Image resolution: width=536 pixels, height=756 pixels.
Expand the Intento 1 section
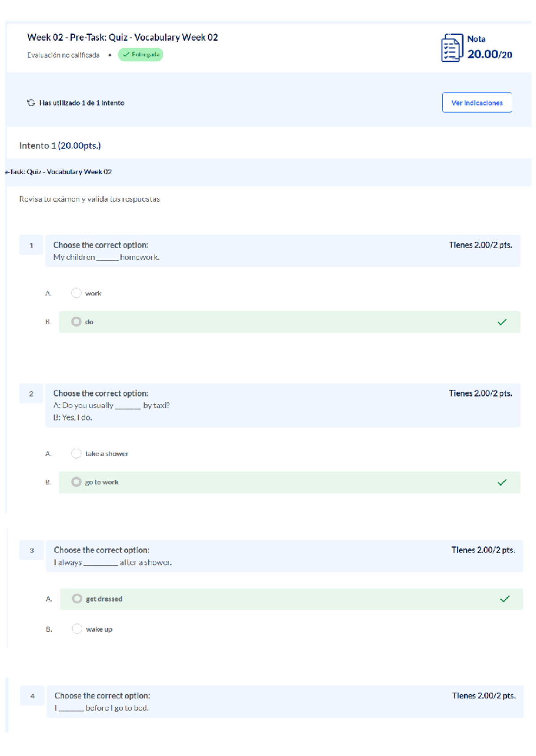point(61,145)
